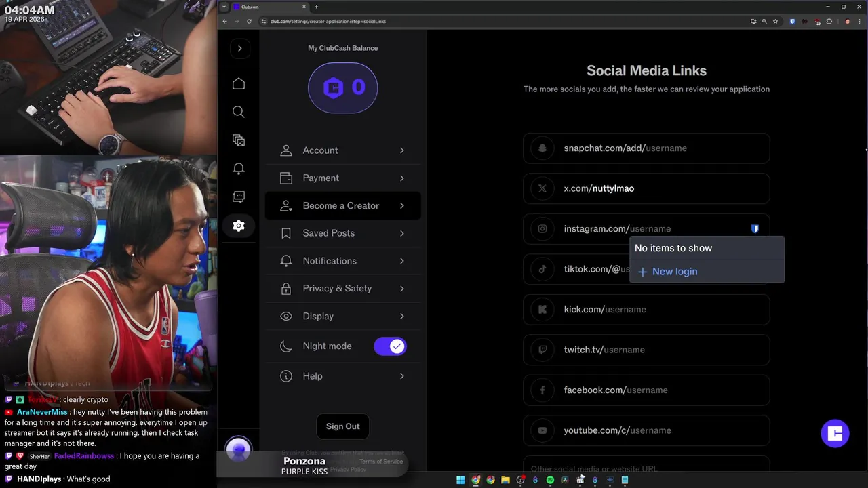868x488 pixels.
Task: Open the Notifications settings row
Action: click(x=342, y=261)
